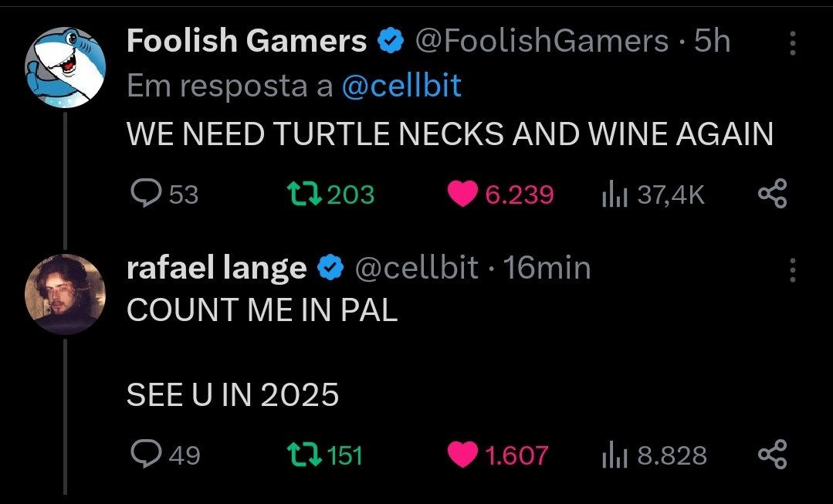Open the @FoolishGamers handle
This screenshot has width=833, height=504.
click(541, 41)
